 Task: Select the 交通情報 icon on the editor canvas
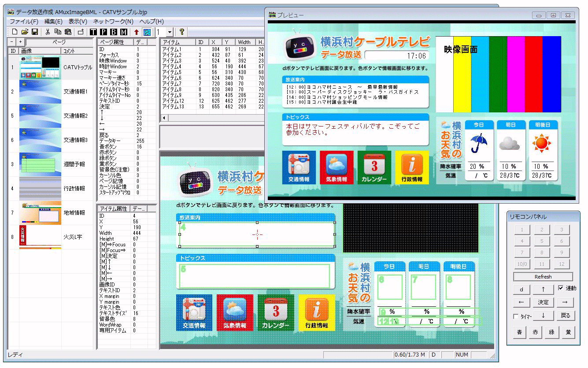[x=194, y=313]
